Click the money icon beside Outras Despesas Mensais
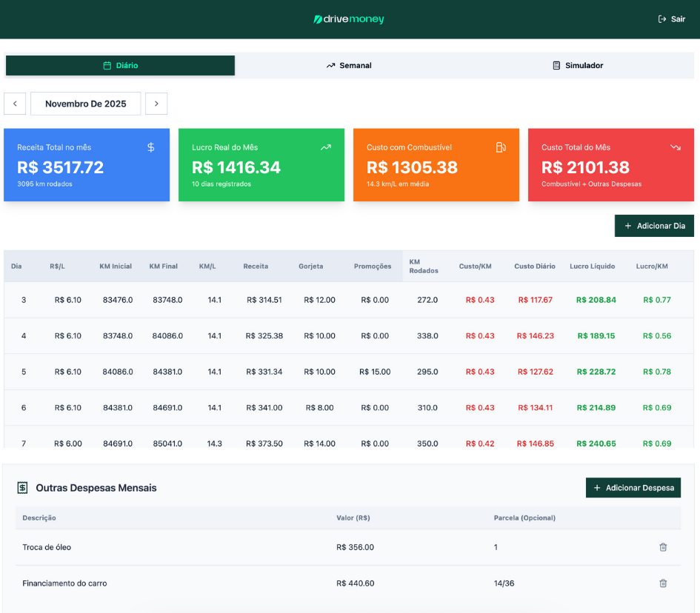The width and height of the screenshot is (700, 613). pyautogui.click(x=23, y=488)
